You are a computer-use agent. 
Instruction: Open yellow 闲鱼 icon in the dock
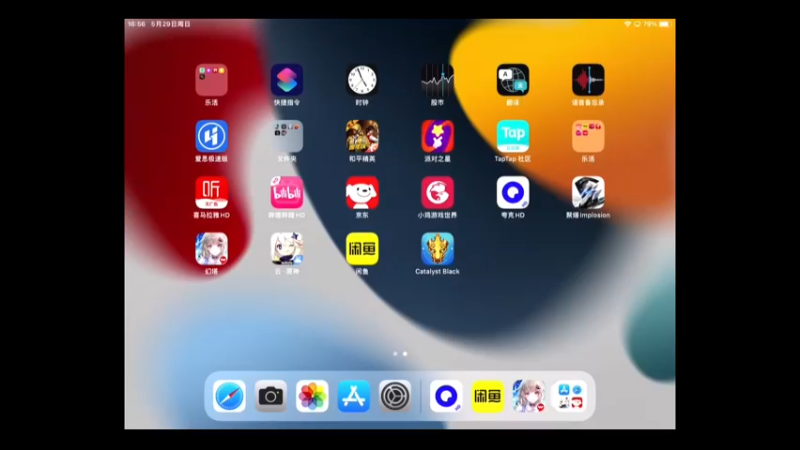tap(487, 396)
